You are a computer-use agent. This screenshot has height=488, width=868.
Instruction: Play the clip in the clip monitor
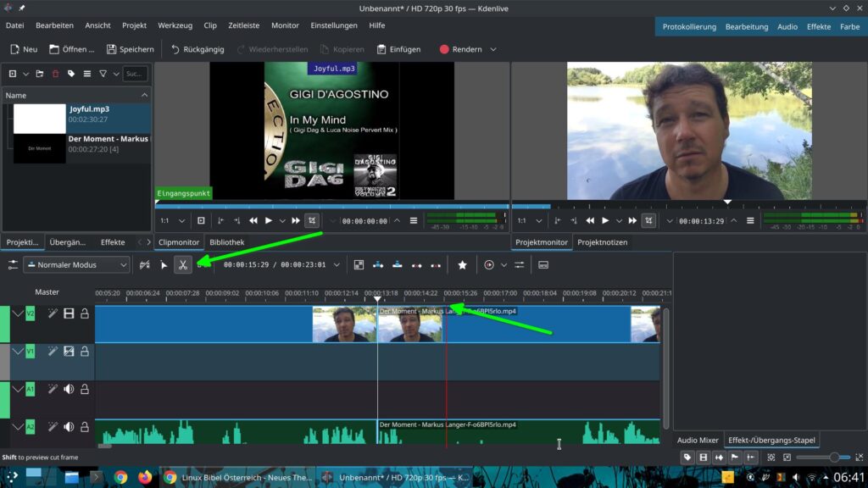(269, 221)
